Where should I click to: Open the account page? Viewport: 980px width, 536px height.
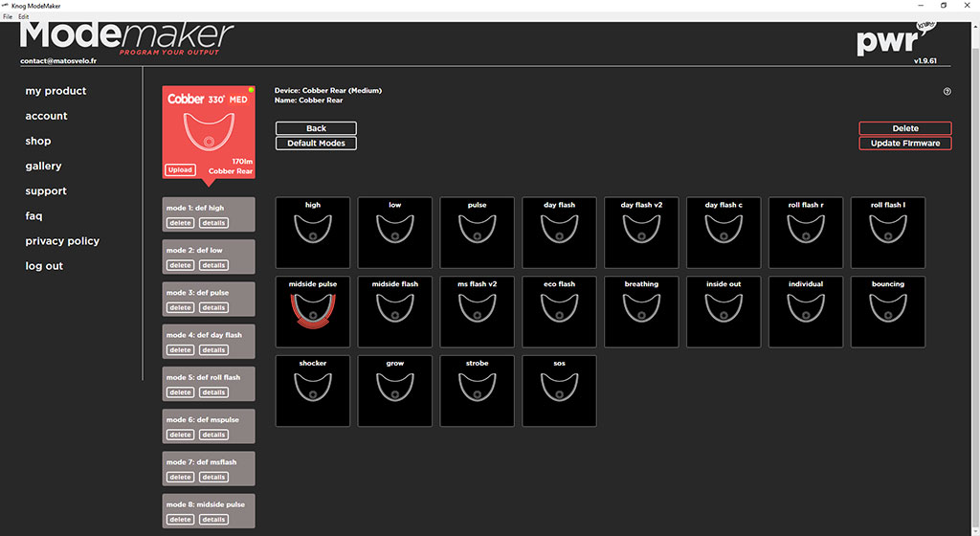(x=46, y=116)
